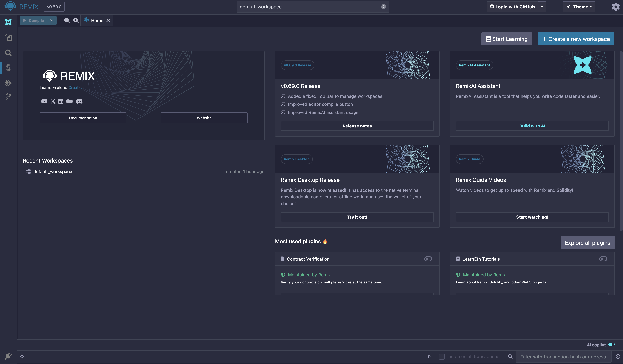Toggle the AI copilot switch

[x=611, y=344]
